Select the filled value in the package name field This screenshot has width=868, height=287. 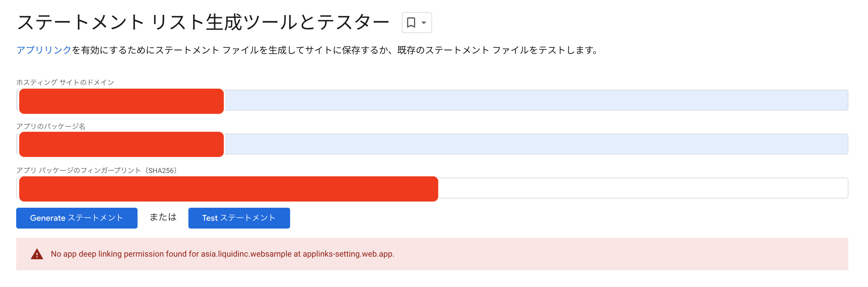(121, 144)
